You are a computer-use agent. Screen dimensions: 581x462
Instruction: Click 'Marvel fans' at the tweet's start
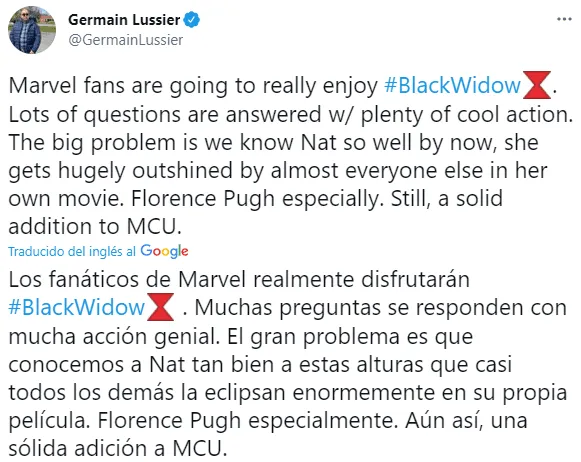click(x=67, y=86)
